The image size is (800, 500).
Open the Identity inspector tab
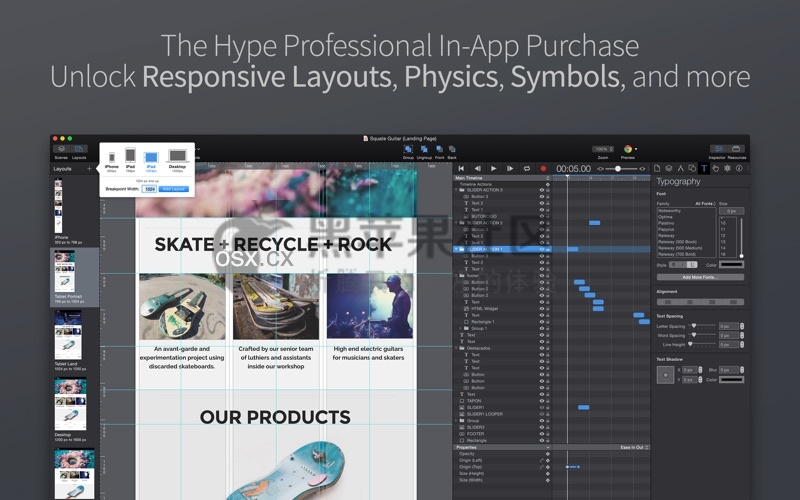(739, 168)
